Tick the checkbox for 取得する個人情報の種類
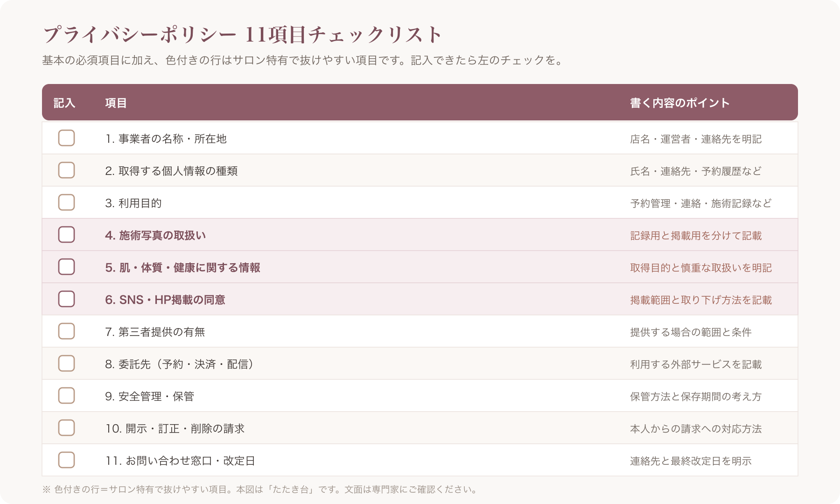 click(x=66, y=170)
